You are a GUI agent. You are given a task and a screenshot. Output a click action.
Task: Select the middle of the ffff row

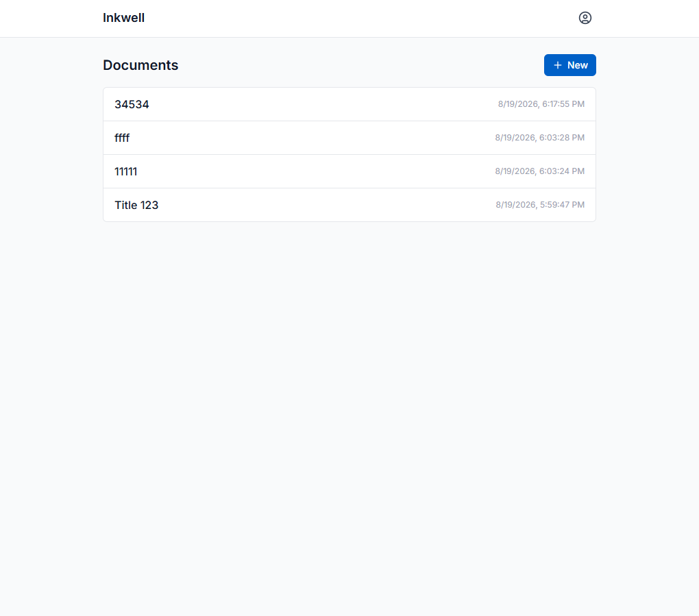[x=349, y=138]
